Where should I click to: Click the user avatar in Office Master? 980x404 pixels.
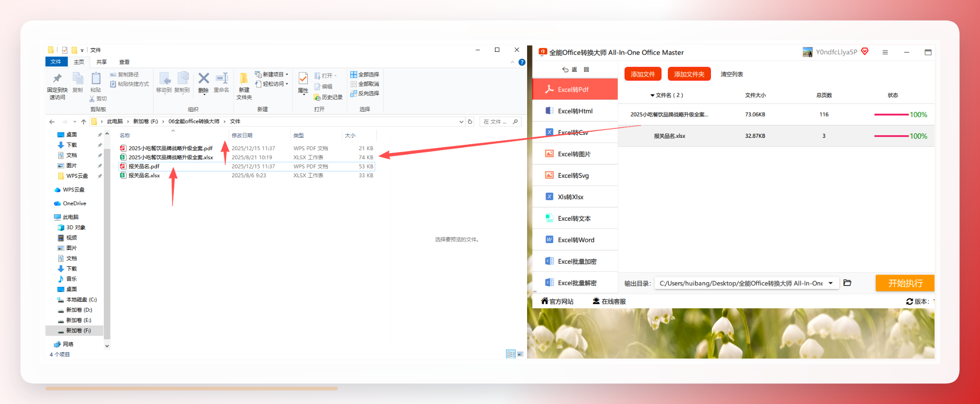(x=808, y=52)
